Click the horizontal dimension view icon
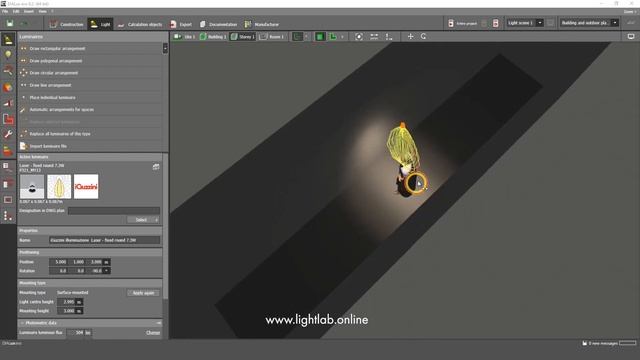 pyautogui.click(x=374, y=37)
